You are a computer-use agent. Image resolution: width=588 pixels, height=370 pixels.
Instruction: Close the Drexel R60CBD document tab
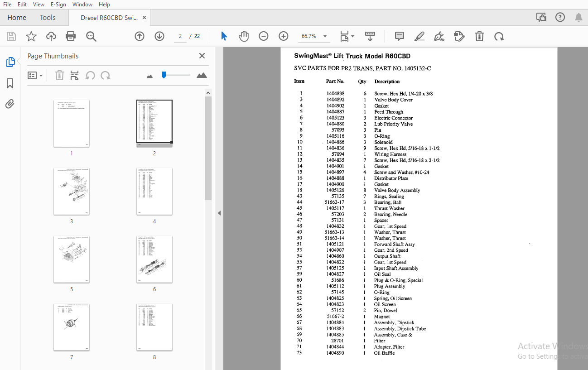[145, 17]
